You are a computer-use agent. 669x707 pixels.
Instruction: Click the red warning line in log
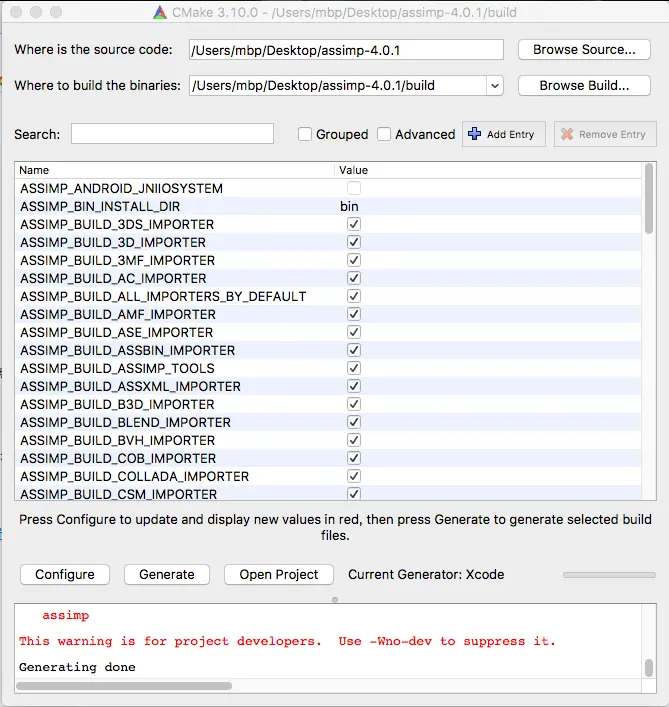pos(287,641)
